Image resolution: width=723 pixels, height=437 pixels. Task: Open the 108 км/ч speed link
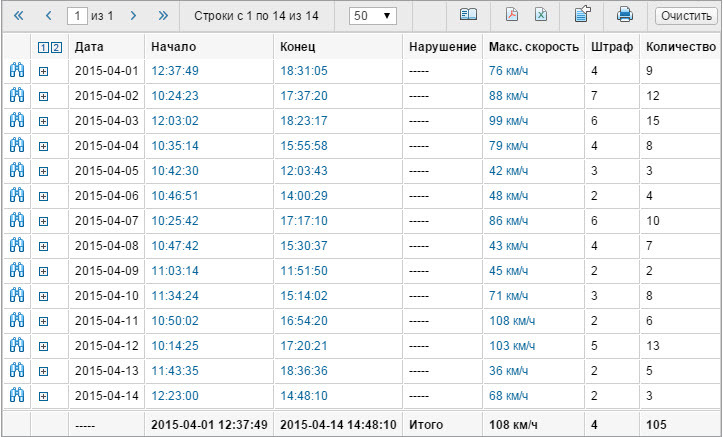pyautogui.click(x=512, y=320)
